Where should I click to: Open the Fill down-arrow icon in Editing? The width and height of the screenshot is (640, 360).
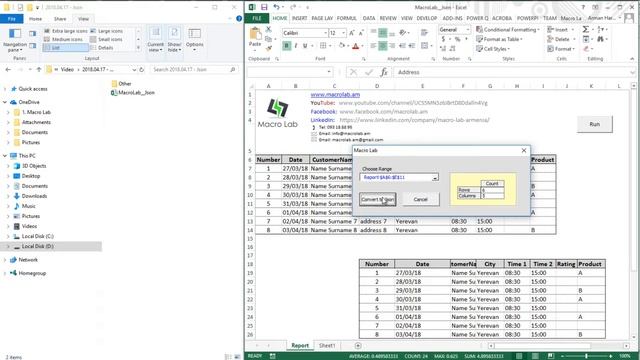(586, 39)
